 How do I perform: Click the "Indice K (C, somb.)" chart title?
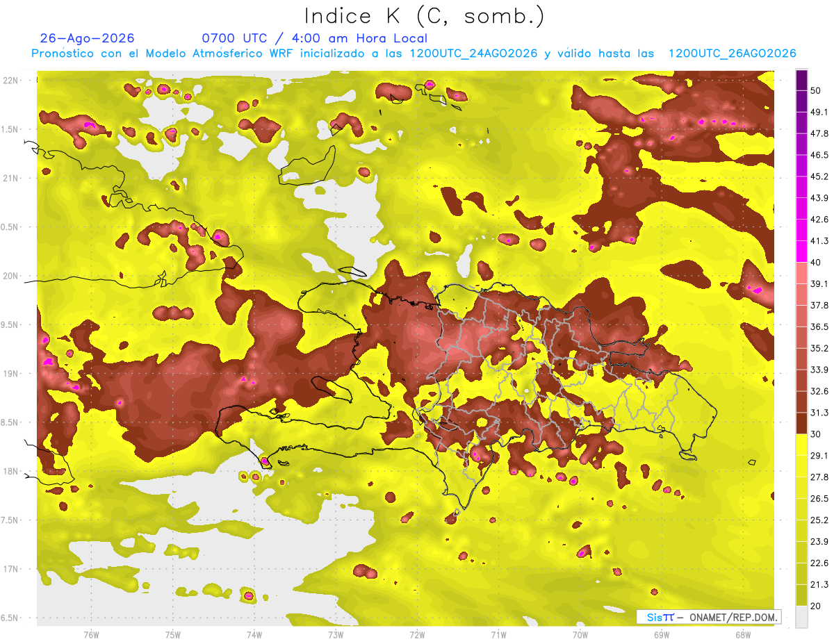pos(424,16)
